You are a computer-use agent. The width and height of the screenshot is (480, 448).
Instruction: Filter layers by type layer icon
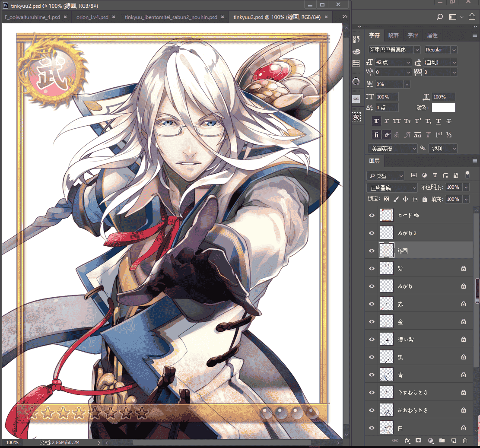(435, 175)
